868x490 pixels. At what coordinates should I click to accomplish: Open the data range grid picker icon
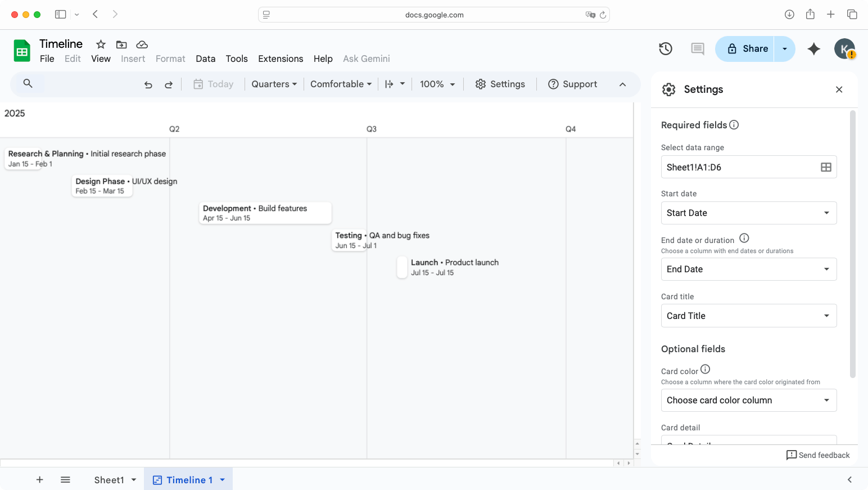click(x=825, y=167)
